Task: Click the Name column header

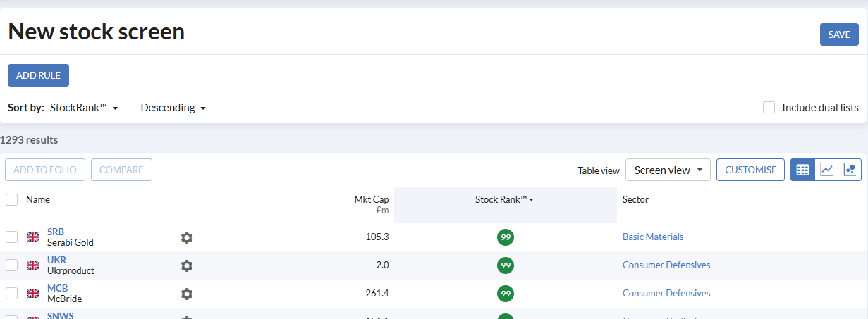Action: click(x=38, y=200)
